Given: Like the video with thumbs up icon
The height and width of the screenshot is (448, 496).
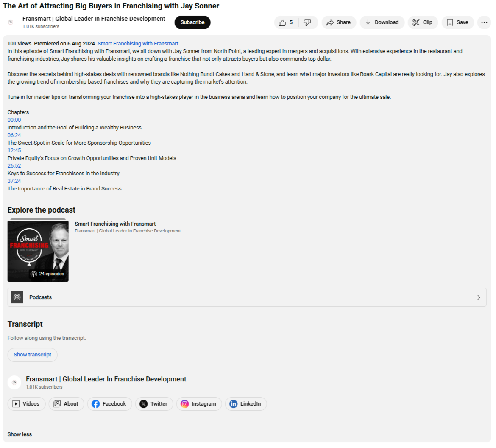Looking at the screenshot, I should (286, 22).
